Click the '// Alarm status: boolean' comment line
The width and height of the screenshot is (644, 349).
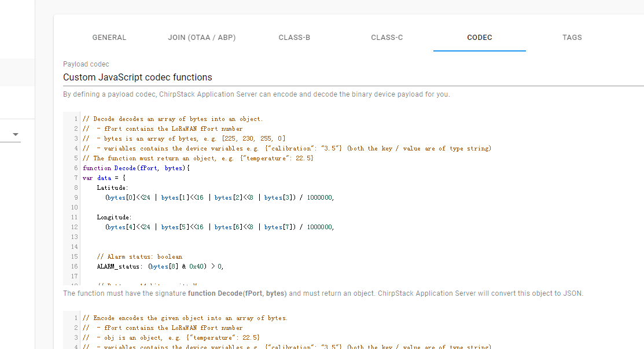(x=139, y=256)
